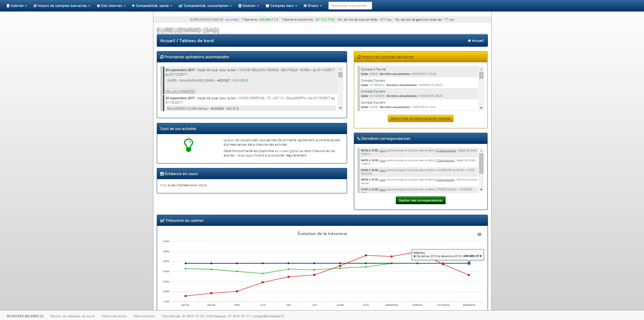Open the chart hamburger export menu
Screen dimensions: 644x320
[x=479, y=234]
